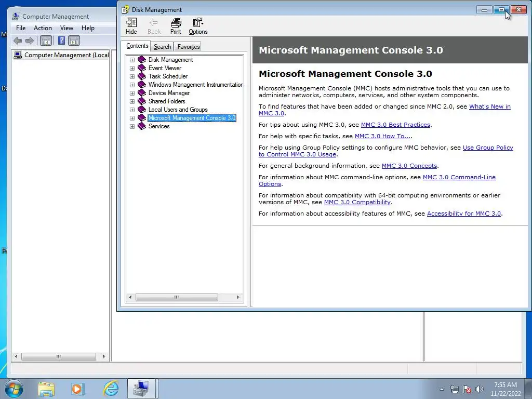
Task: Show hidden tray icons arrow
Action: click(442, 389)
